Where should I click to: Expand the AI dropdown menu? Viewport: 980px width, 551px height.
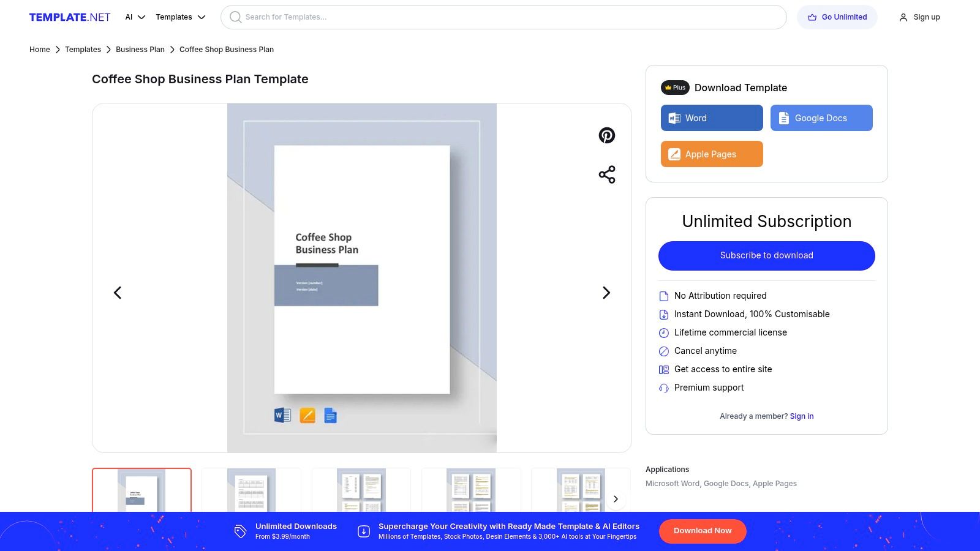[x=135, y=17]
